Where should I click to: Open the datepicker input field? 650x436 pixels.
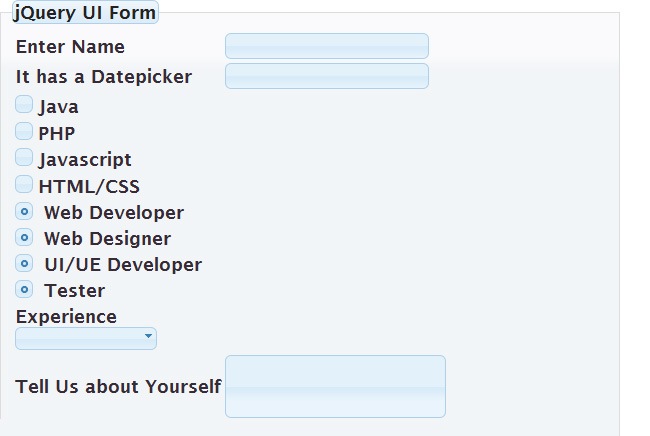click(327, 76)
